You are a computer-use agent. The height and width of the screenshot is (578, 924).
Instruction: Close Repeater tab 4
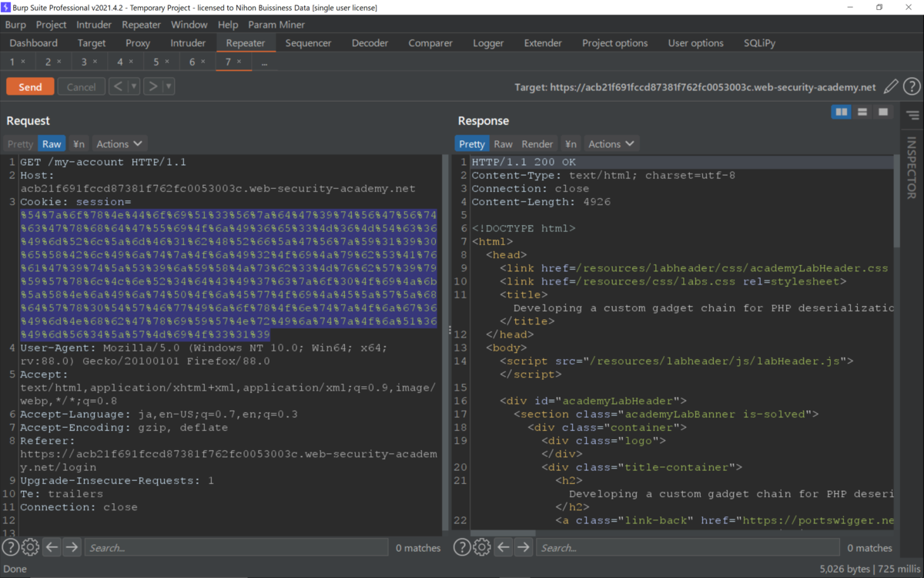pyautogui.click(x=131, y=62)
